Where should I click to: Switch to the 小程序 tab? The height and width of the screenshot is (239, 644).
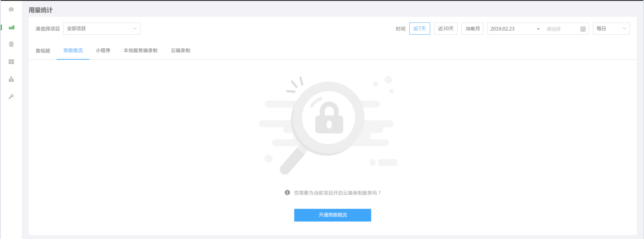pyautogui.click(x=103, y=51)
